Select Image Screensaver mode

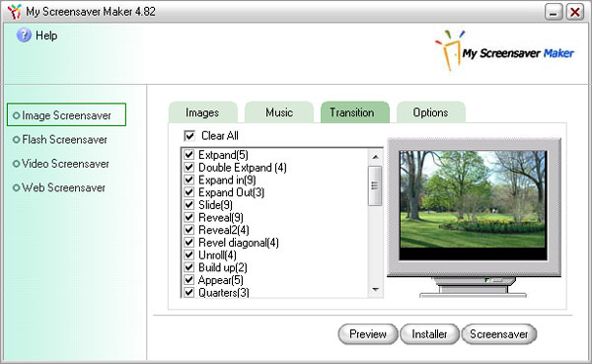pyautogui.click(x=66, y=114)
